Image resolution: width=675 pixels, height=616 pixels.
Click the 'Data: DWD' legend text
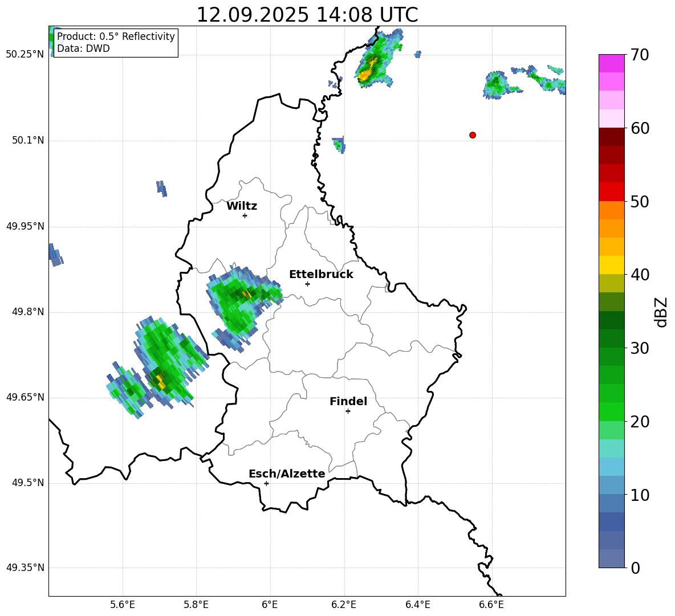click(83, 48)
